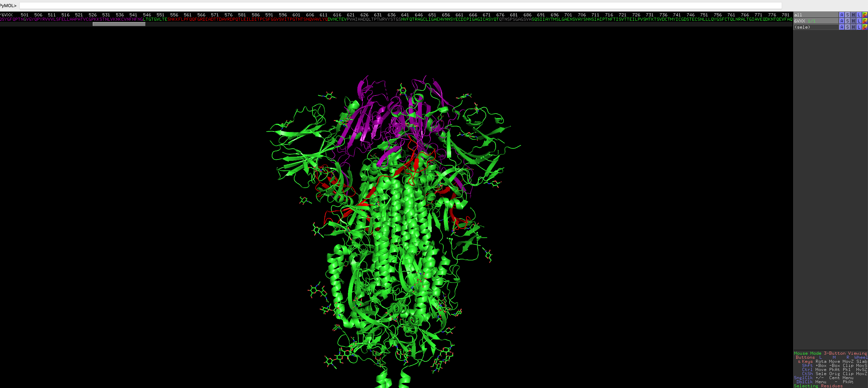
Task: Open the Action dropdown for (sele)
Action: coord(842,27)
